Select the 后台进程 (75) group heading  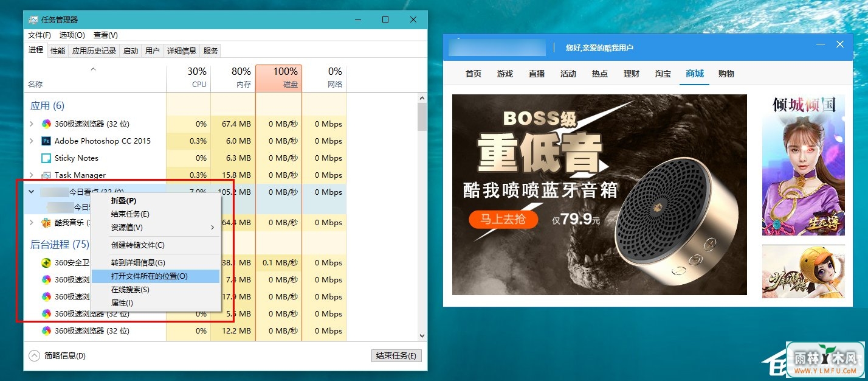(x=60, y=244)
